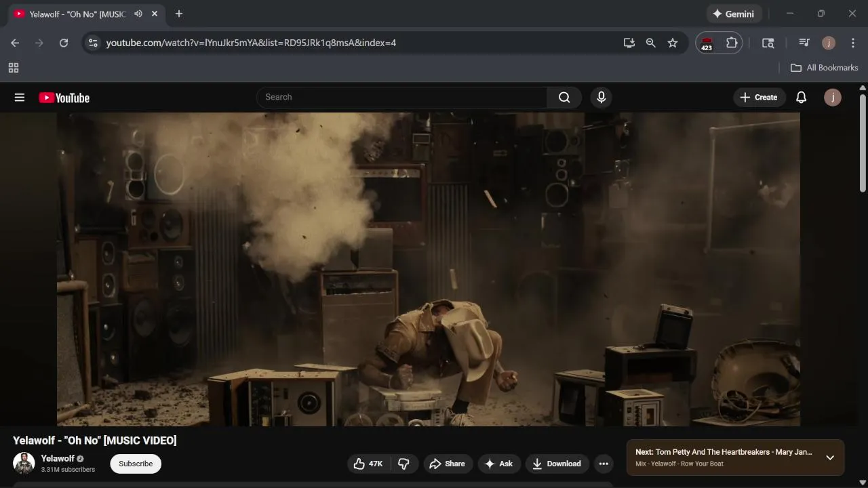Screen dimensions: 868x488
Task: Subscribe to Yelawolf channel
Action: click(136, 464)
